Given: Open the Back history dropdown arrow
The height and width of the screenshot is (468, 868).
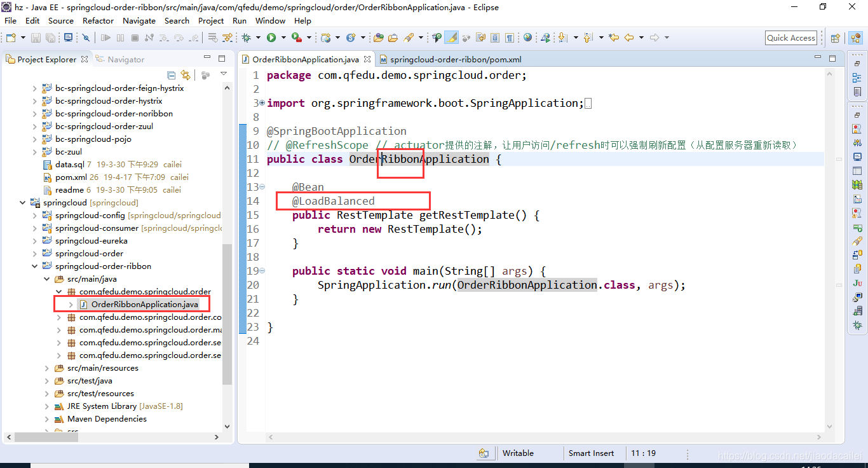Looking at the screenshot, I should point(641,38).
